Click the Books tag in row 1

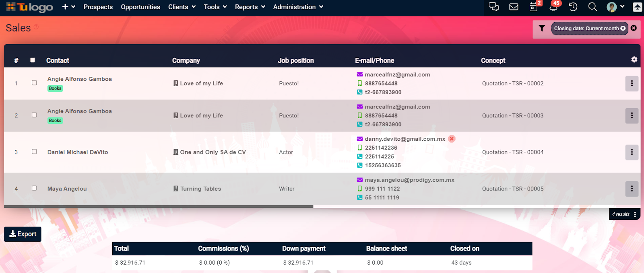pyautogui.click(x=55, y=88)
